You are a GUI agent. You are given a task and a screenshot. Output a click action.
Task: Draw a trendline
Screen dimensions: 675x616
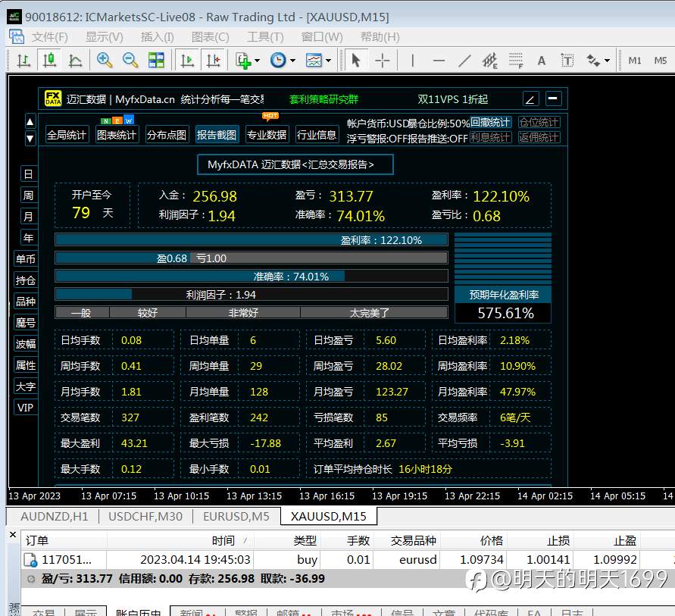point(464,61)
